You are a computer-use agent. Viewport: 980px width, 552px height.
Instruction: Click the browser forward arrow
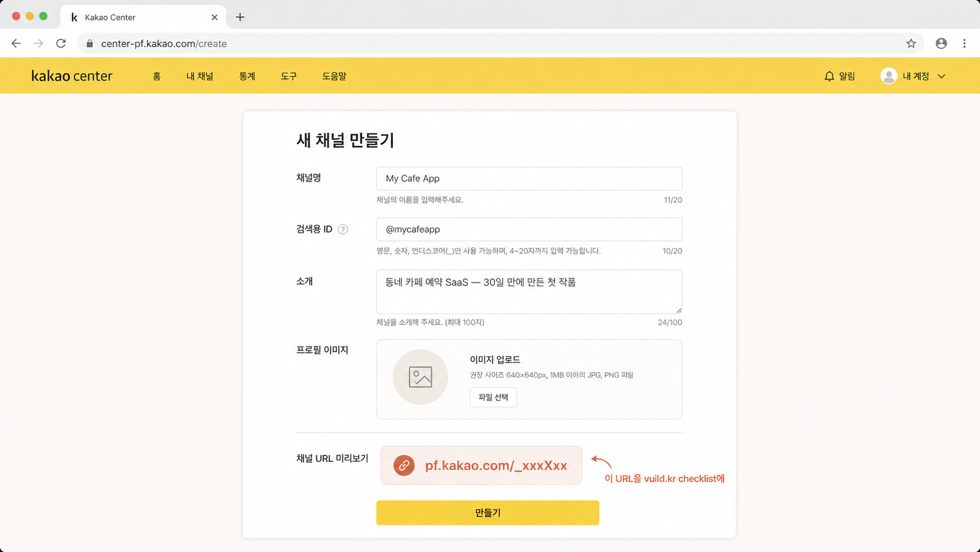click(x=39, y=43)
